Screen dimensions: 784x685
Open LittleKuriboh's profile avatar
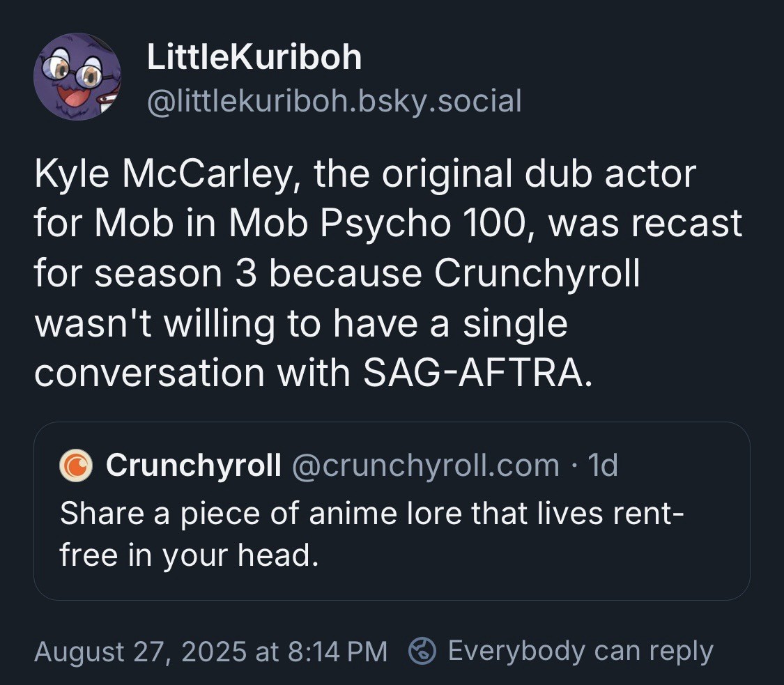click(77, 77)
